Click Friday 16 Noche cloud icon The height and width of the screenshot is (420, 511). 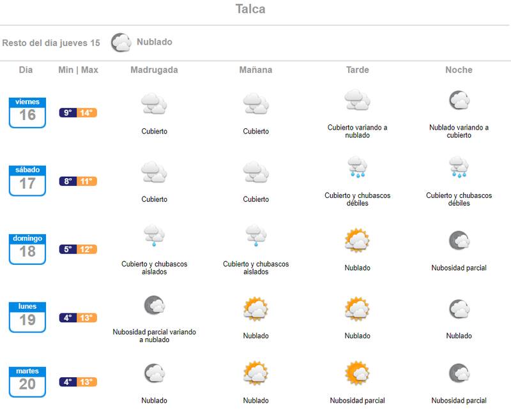coord(459,100)
